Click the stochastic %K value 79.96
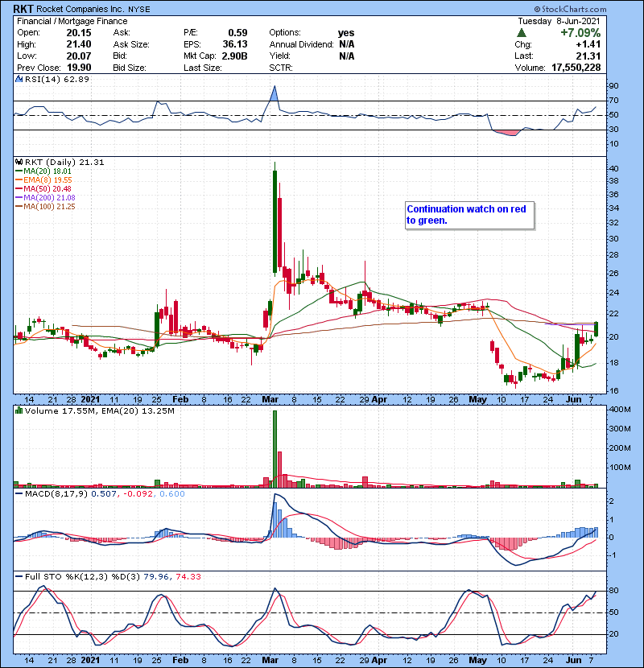 [156, 576]
